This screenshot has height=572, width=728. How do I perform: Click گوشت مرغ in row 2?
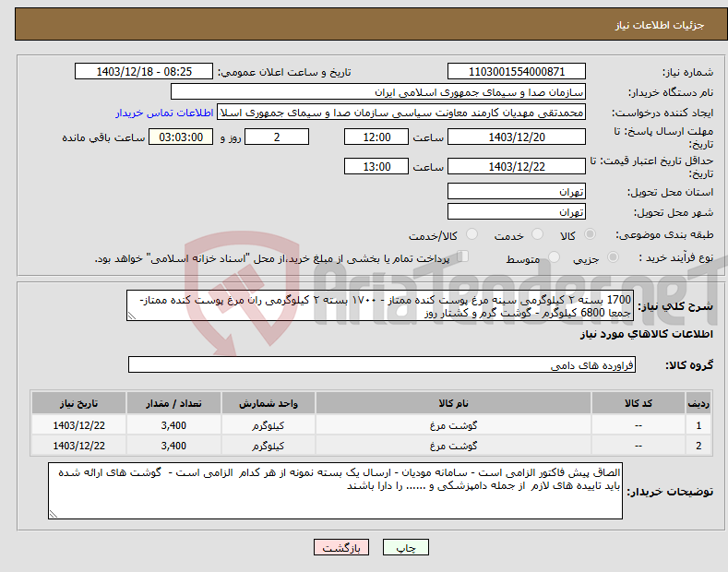click(453, 446)
